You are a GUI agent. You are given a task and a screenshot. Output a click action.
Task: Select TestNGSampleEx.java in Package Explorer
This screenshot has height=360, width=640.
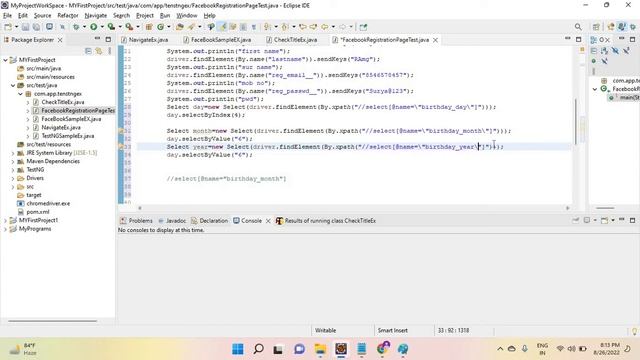pos(68,136)
